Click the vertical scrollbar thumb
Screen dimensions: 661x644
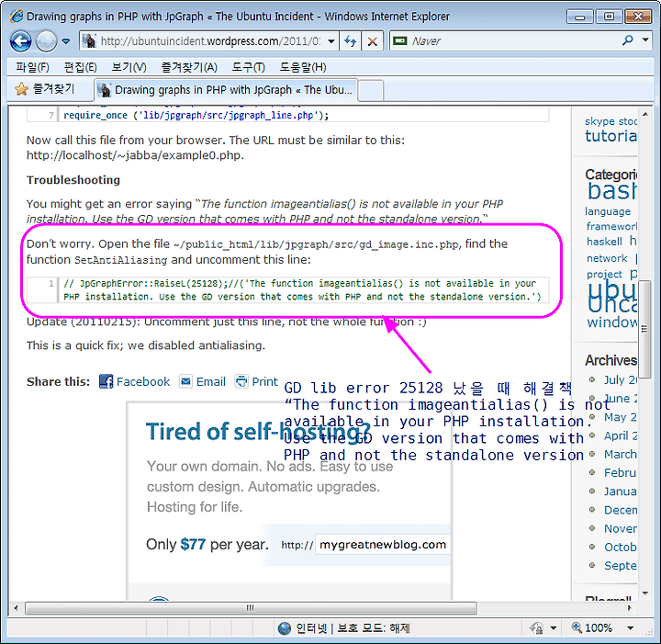tap(645, 329)
